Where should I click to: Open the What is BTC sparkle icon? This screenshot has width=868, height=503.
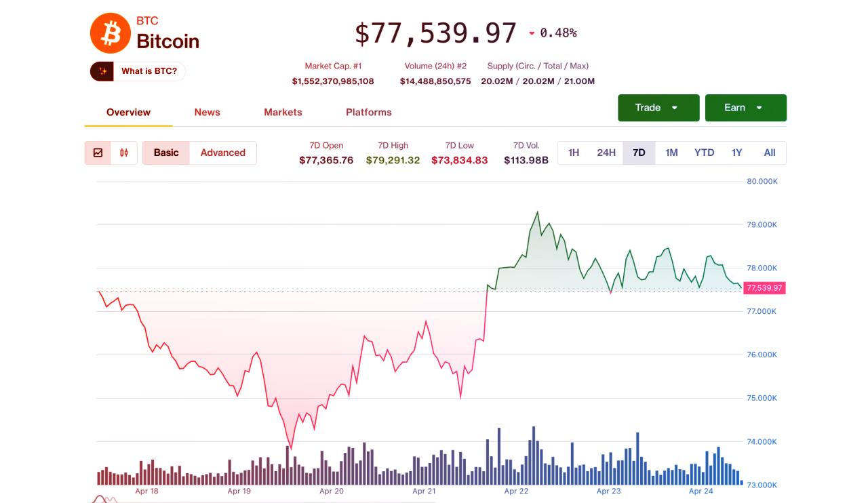[x=102, y=71]
